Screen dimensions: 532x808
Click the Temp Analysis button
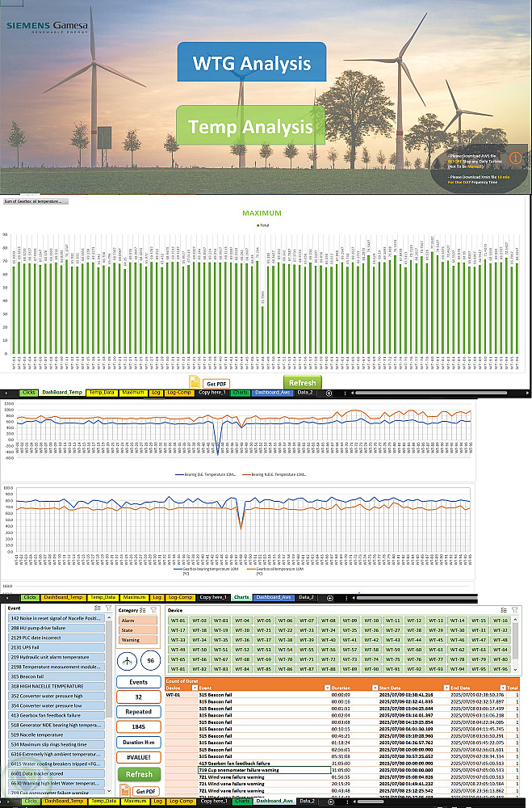click(250, 126)
